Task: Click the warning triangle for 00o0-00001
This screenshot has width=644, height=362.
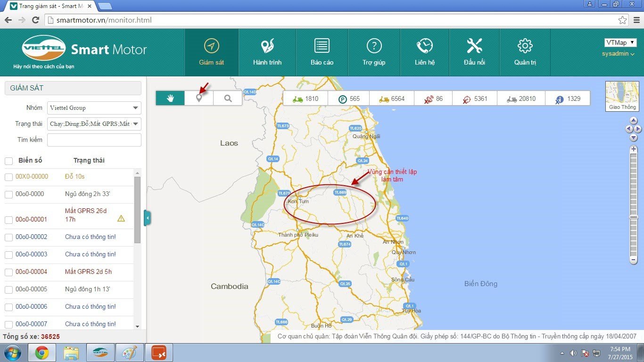Action: point(121,218)
